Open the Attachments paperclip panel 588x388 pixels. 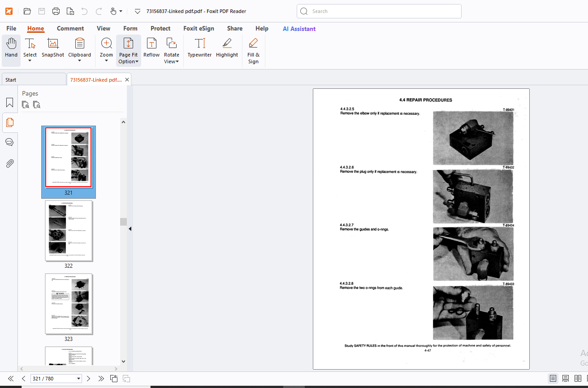tap(9, 163)
